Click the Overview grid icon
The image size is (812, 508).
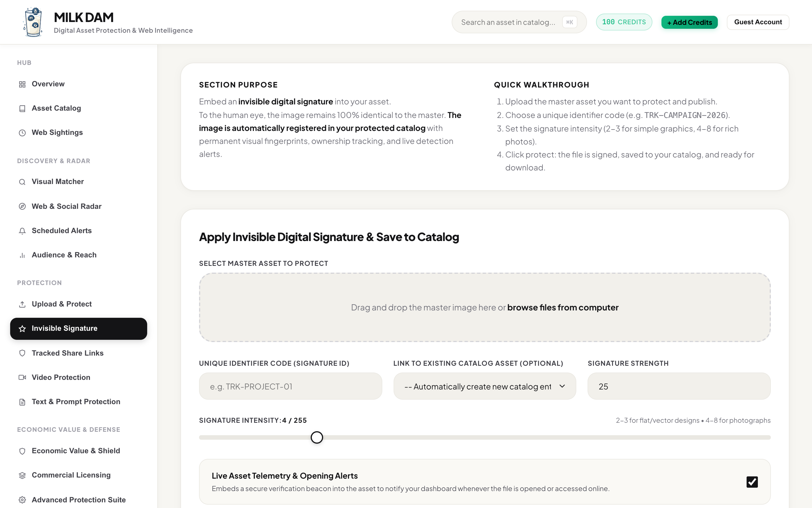[22, 84]
